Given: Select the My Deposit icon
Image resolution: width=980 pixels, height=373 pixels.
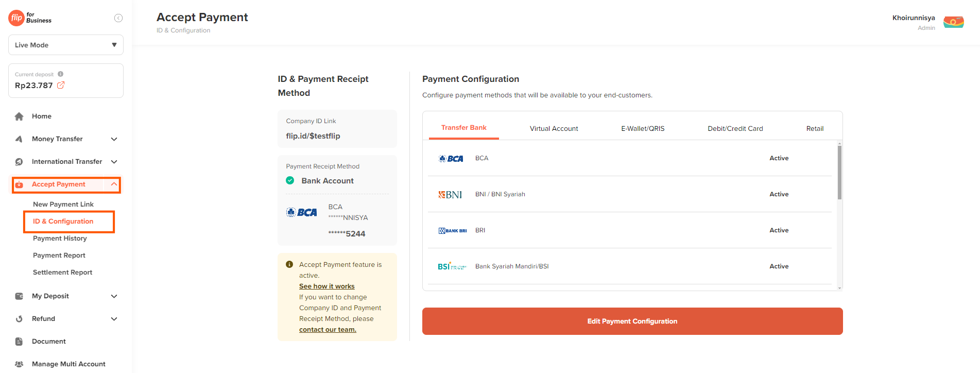Looking at the screenshot, I should [x=19, y=296].
